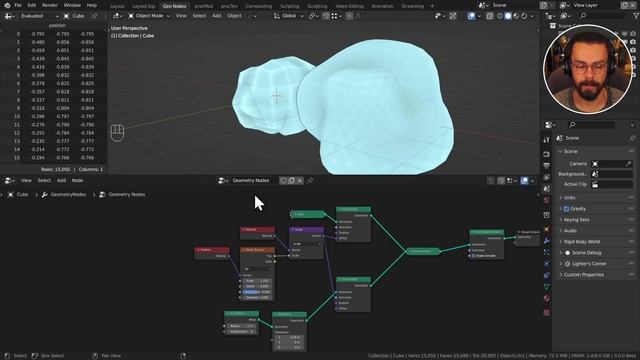
Task: Open the World properties tab icon
Action: [547, 200]
